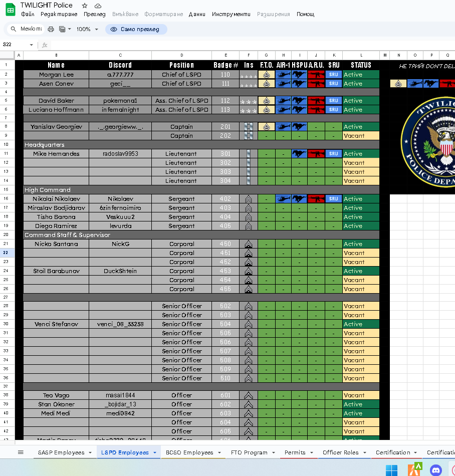Screen dimensions: 455x476
Task: Open the all sheets list icon
Action: [21, 452]
